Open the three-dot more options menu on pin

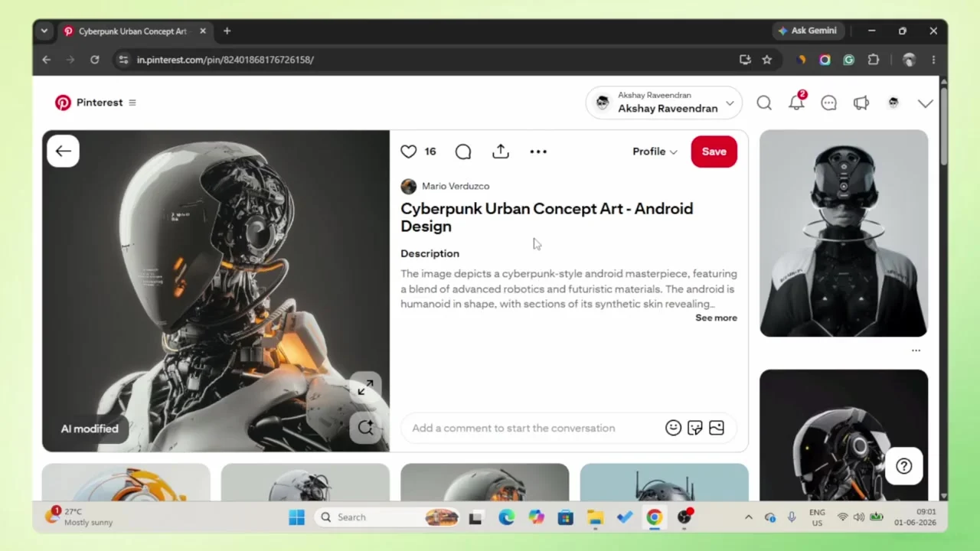click(538, 152)
